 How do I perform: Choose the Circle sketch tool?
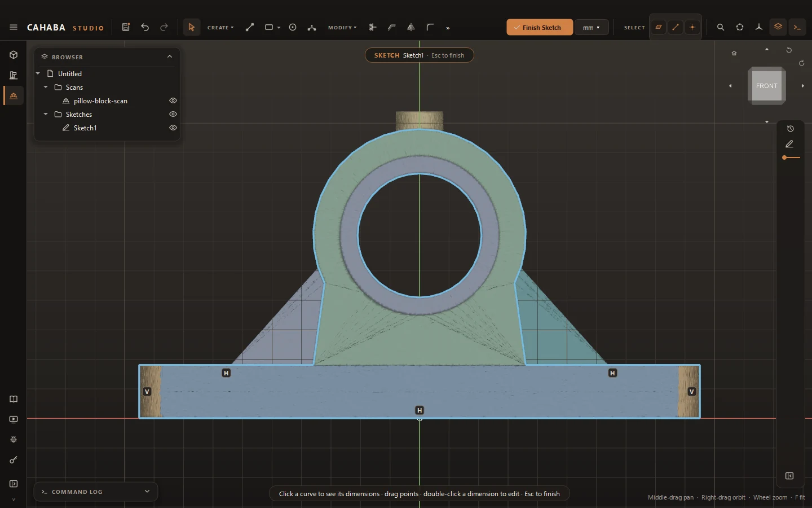pos(293,27)
